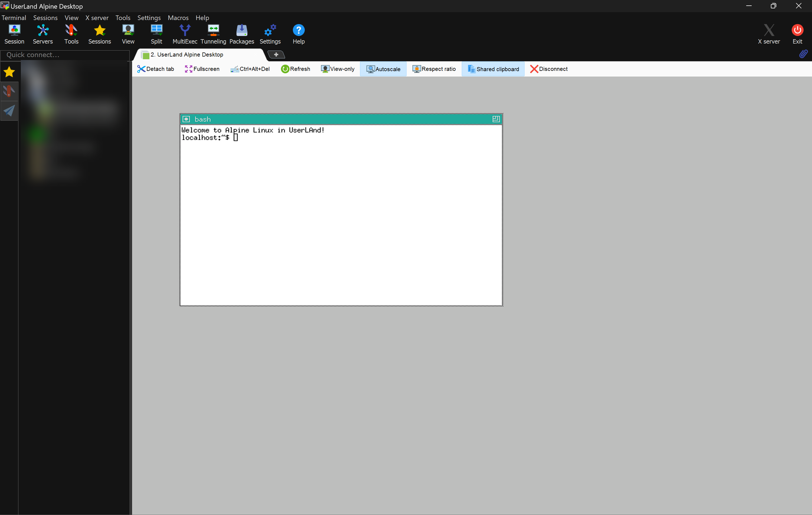Screen dimensions: 812x515
Task: Send Ctrl+Alt+Del to the remote
Action: (250, 69)
